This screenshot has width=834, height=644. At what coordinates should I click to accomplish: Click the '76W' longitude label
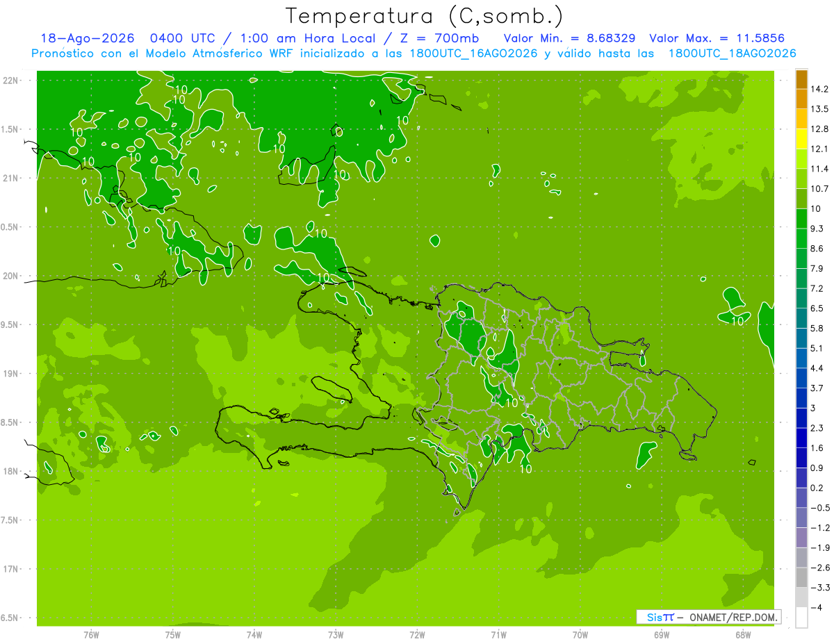91,635
